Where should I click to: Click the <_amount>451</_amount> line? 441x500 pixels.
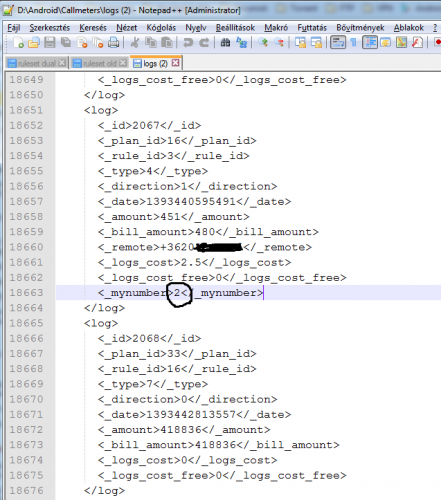coord(173,217)
